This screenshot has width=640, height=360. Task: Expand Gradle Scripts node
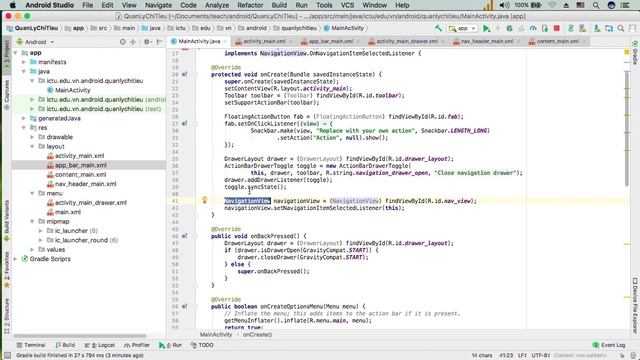pyautogui.click(x=16, y=259)
